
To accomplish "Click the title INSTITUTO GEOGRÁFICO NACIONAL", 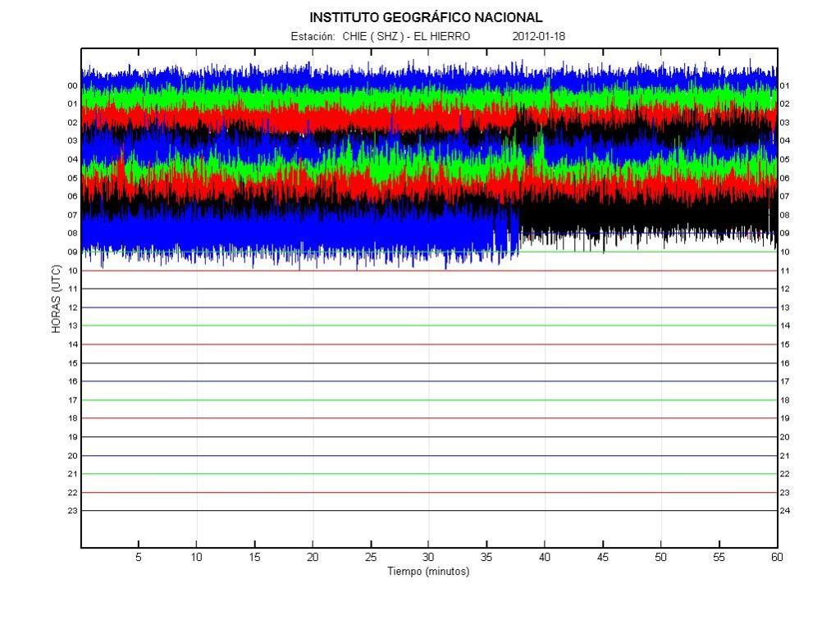I will point(426,17).
